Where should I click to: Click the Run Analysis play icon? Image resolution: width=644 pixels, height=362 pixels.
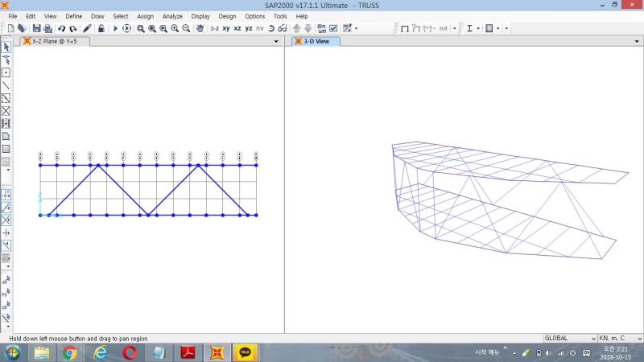coord(115,28)
